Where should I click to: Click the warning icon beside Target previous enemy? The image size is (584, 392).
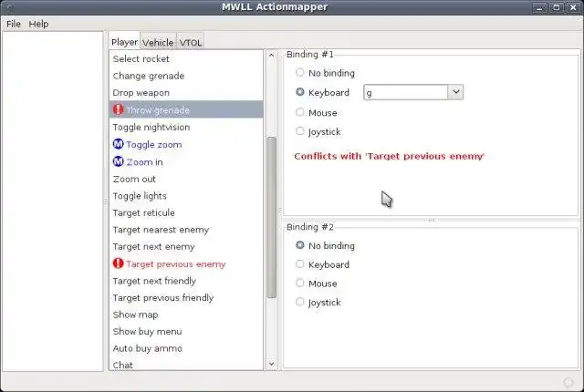pyautogui.click(x=118, y=263)
